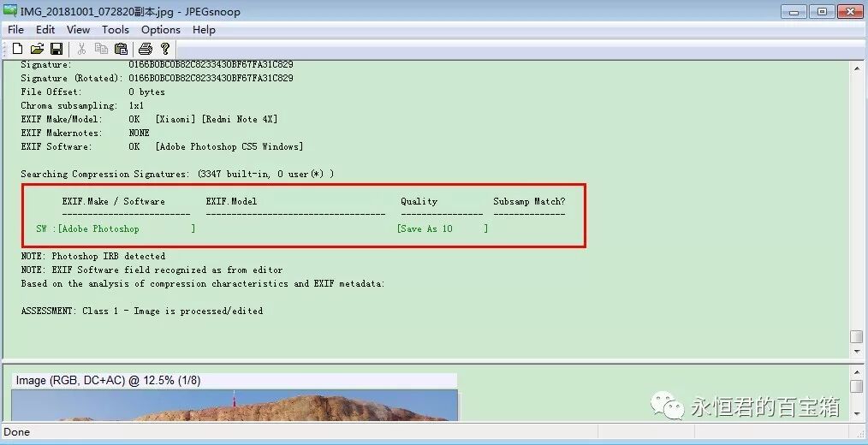Screen dimensions: 868x445
Task: Click the 'Searching Compression Signatures' line
Action: pyautogui.click(x=177, y=174)
